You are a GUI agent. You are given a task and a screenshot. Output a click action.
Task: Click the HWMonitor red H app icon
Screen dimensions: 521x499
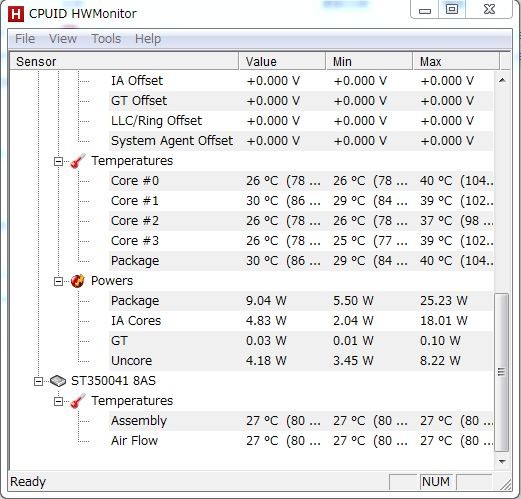pos(16,14)
